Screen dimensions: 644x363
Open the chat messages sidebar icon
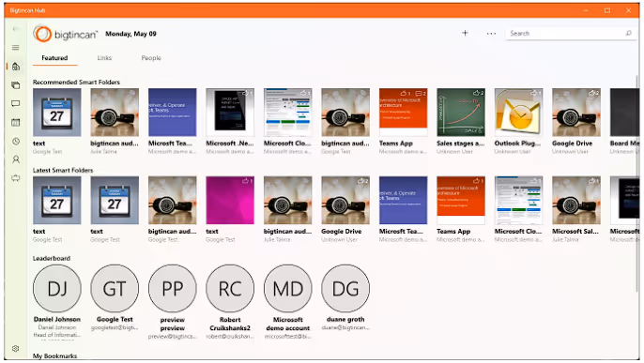pyautogui.click(x=16, y=104)
